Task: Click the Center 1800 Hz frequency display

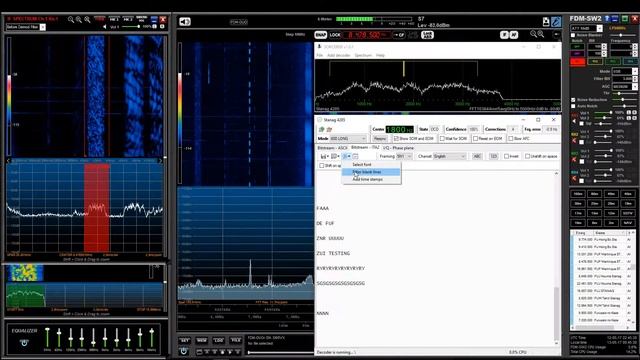Action: click(399, 129)
